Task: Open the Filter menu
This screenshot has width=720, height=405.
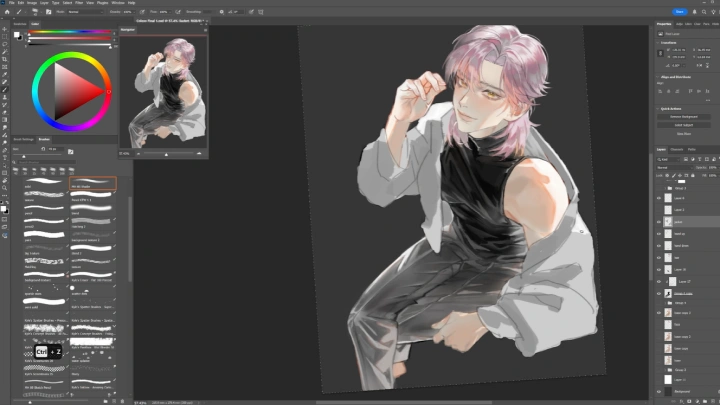Action: point(79,3)
